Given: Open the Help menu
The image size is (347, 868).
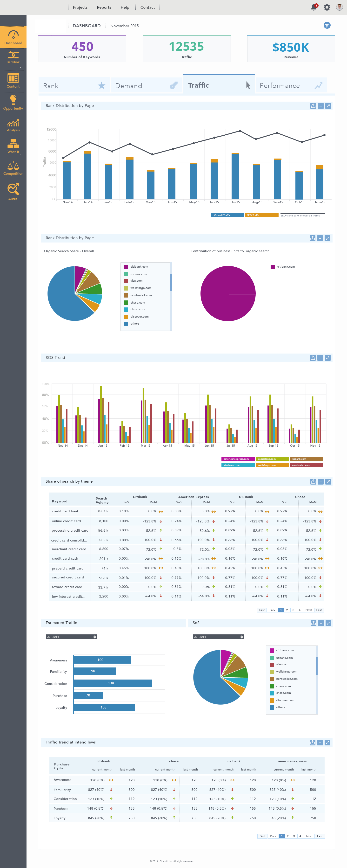Looking at the screenshot, I should pyautogui.click(x=125, y=7).
